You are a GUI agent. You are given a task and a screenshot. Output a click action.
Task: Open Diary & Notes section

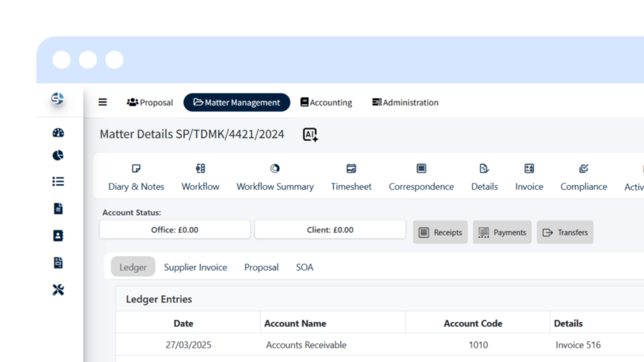[136, 178]
